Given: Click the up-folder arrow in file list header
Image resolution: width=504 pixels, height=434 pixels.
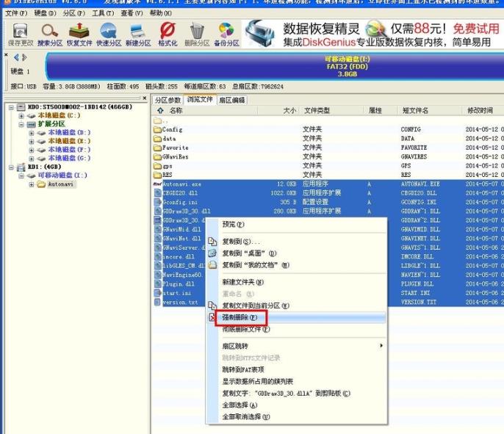Looking at the screenshot, I should 160,110.
